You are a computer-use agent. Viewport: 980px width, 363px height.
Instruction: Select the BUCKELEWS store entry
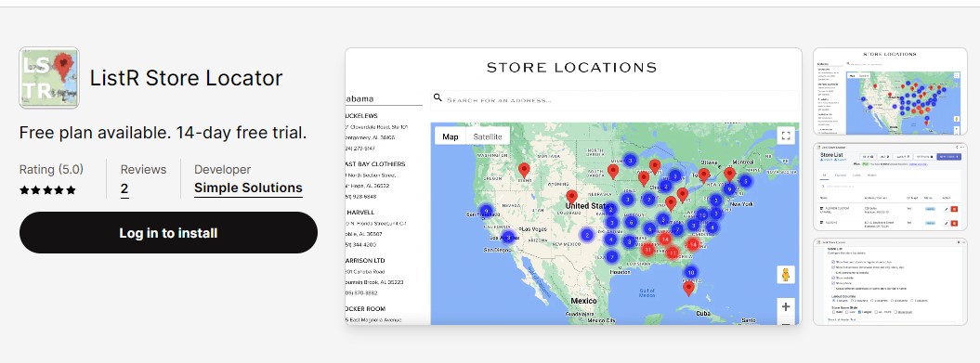tap(377, 132)
